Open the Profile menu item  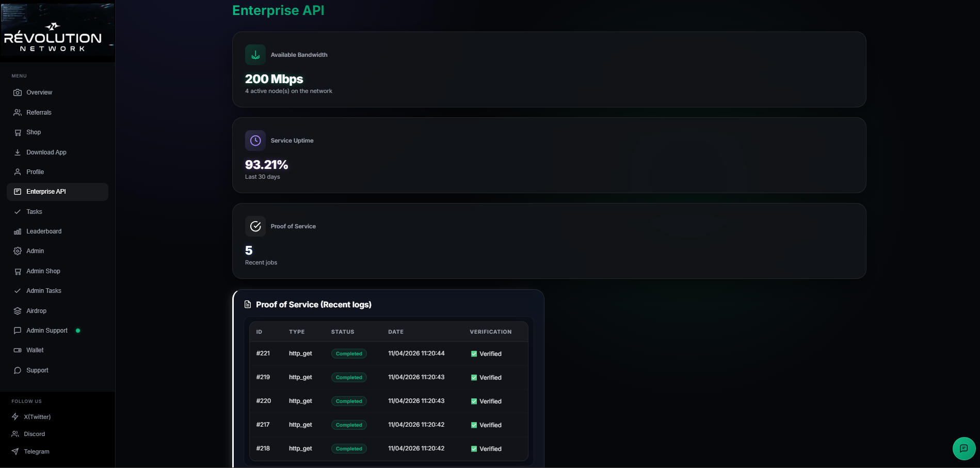coord(57,172)
